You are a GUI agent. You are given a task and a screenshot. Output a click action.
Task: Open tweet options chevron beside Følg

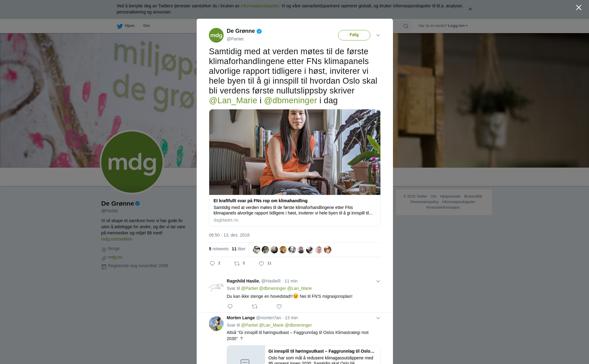378,35
